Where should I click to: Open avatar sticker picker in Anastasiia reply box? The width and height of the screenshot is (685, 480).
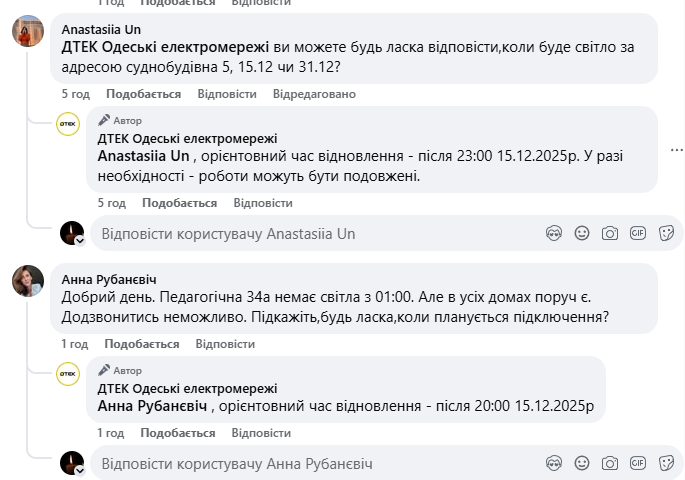554,233
